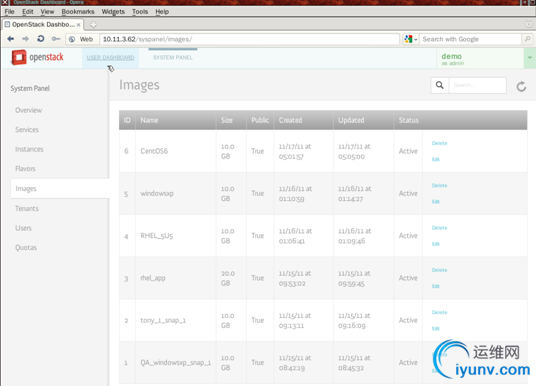This screenshot has height=386, width=536.
Task: Open the Widgets menu
Action: pyautogui.click(x=113, y=12)
